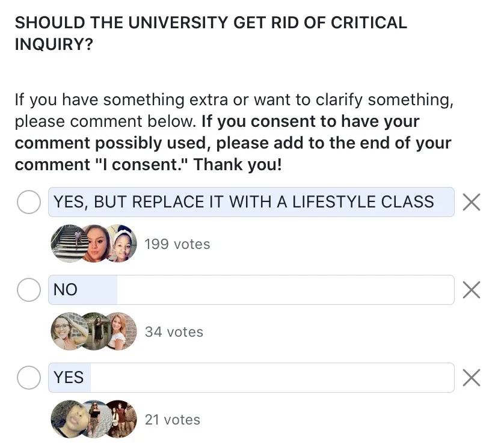Click the NO option text field
This screenshot has width=498, height=448.
click(251, 290)
